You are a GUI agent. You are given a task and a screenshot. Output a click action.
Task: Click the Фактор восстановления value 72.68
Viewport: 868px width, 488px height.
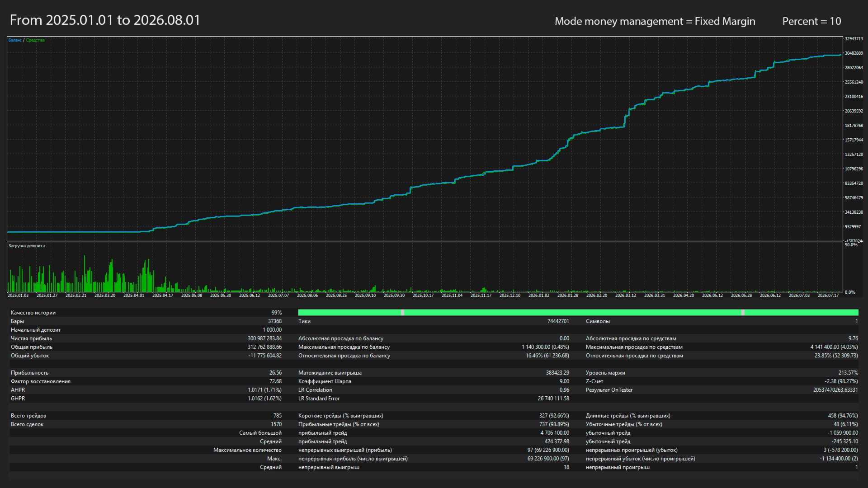pos(276,381)
